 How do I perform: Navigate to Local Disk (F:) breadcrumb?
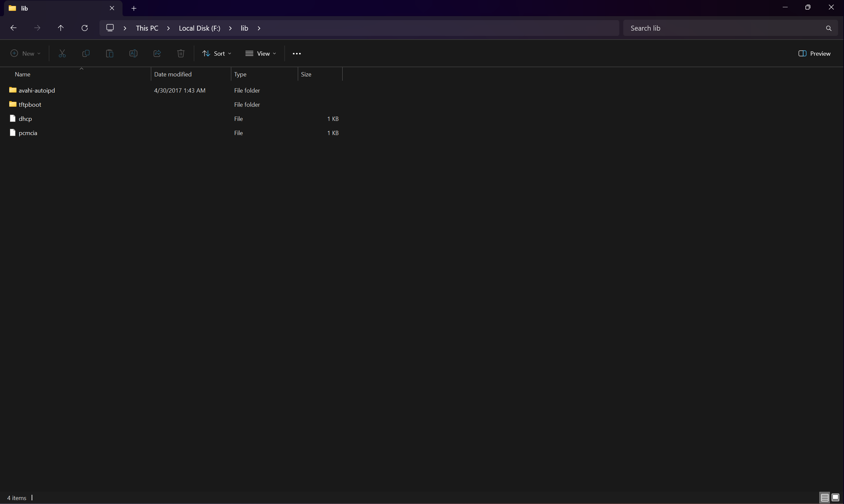[x=199, y=28]
